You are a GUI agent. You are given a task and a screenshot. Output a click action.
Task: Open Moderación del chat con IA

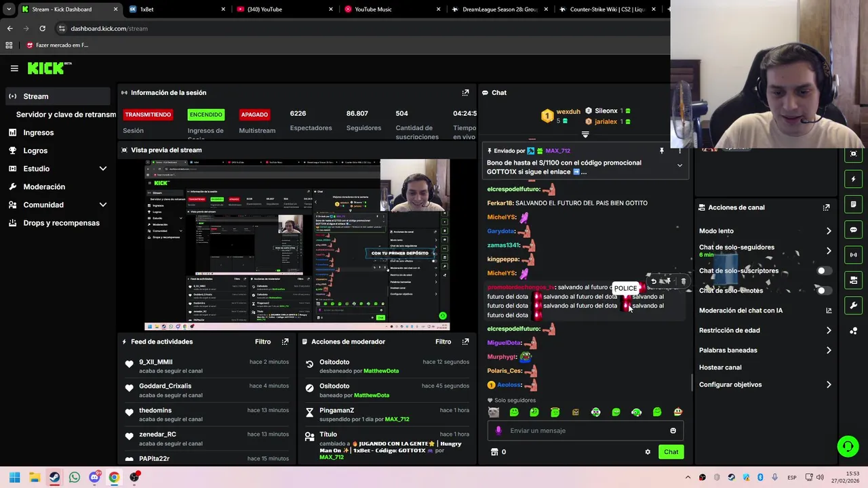pyautogui.click(x=765, y=310)
